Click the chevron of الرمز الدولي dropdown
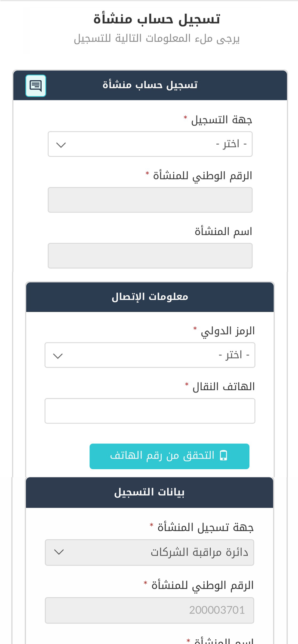The width and height of the screenshot is (298, 644). [x=58, y=355]
